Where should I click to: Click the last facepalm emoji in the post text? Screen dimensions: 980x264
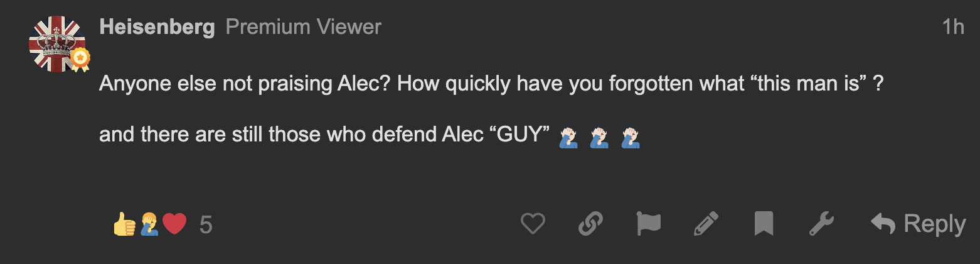pos(631,136)
